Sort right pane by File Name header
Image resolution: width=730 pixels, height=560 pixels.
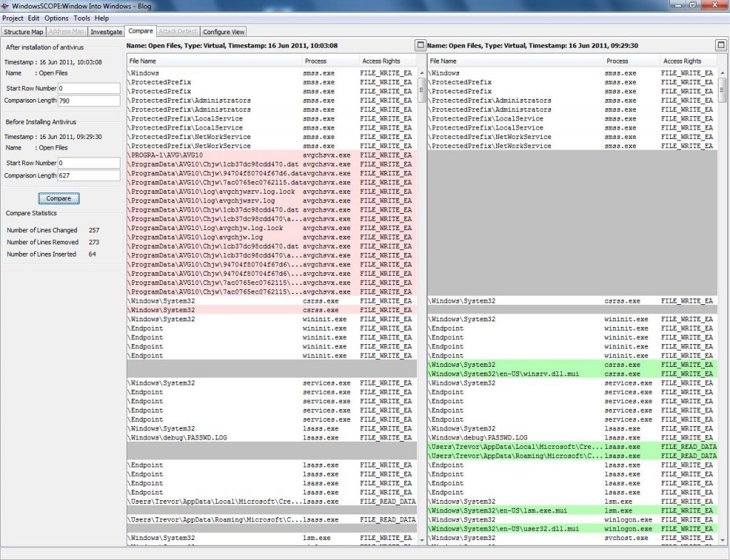515,61
